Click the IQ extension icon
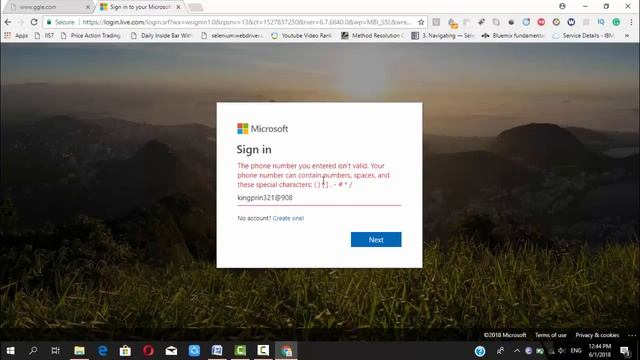 (601, 22)
